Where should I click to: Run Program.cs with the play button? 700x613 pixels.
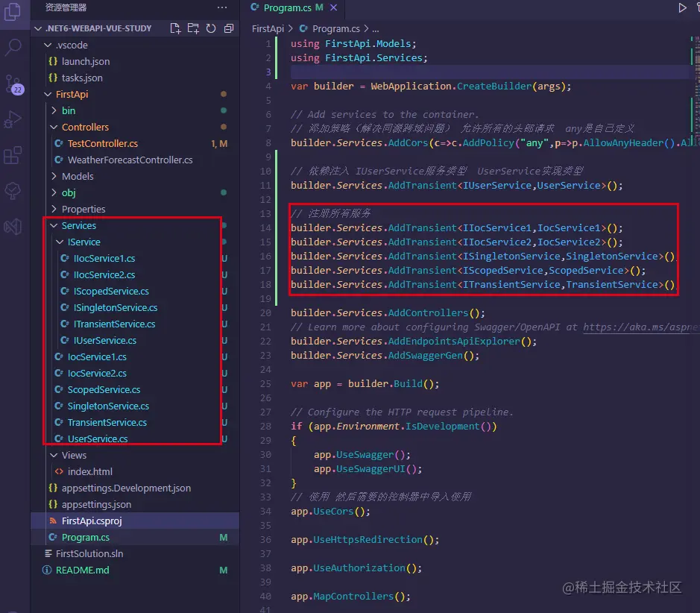click(682, 7)
